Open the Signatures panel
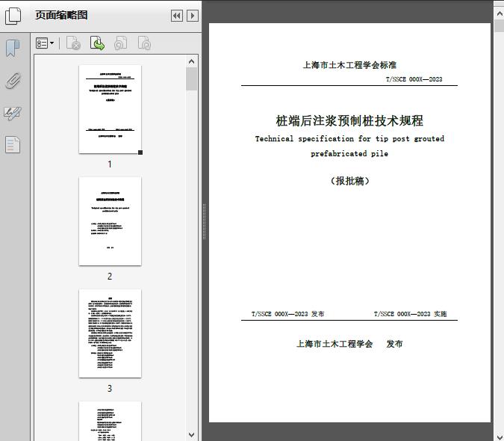 [13, 113]
